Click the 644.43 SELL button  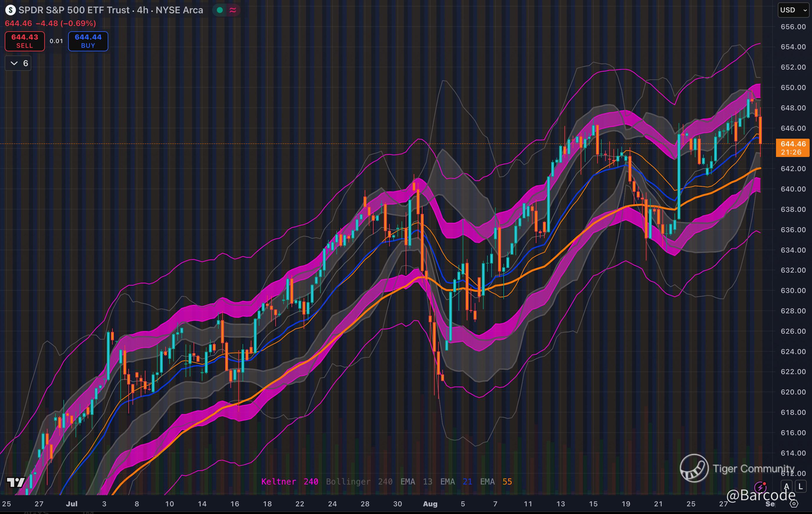pos(24,41)
